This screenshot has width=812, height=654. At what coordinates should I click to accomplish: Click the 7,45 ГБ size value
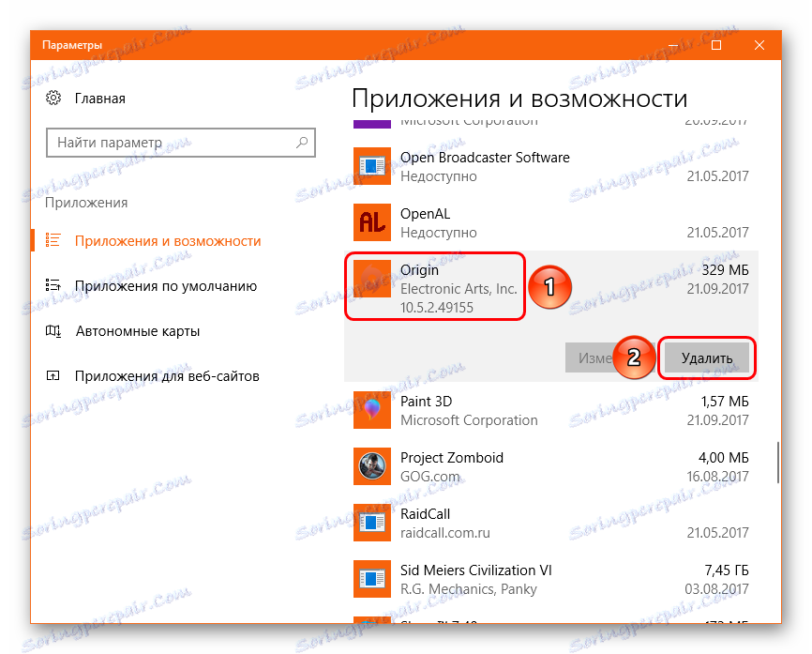727,570
